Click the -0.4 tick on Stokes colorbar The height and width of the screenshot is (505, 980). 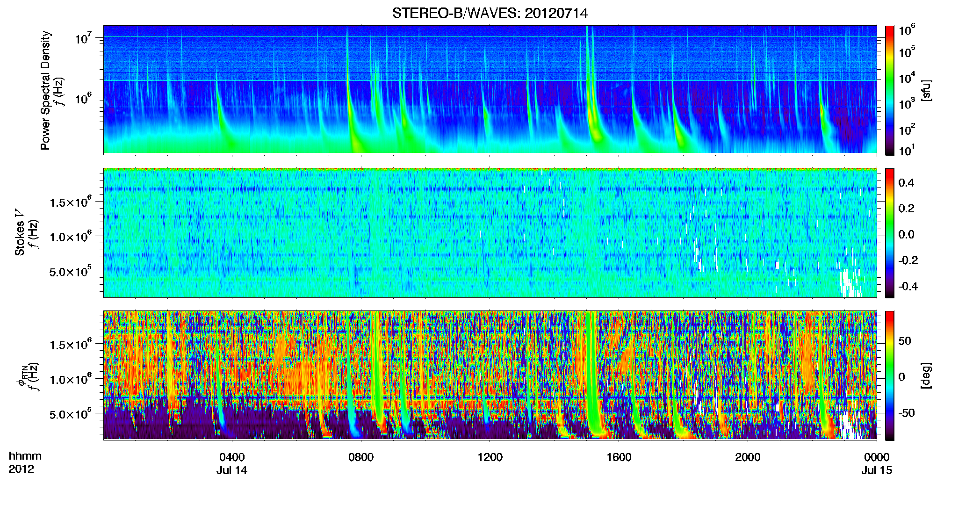pos(908,286)
